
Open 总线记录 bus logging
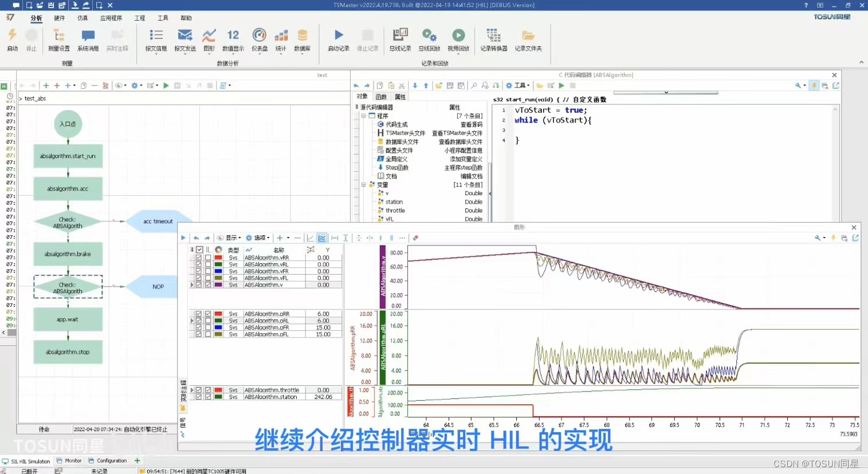point(400,39)
